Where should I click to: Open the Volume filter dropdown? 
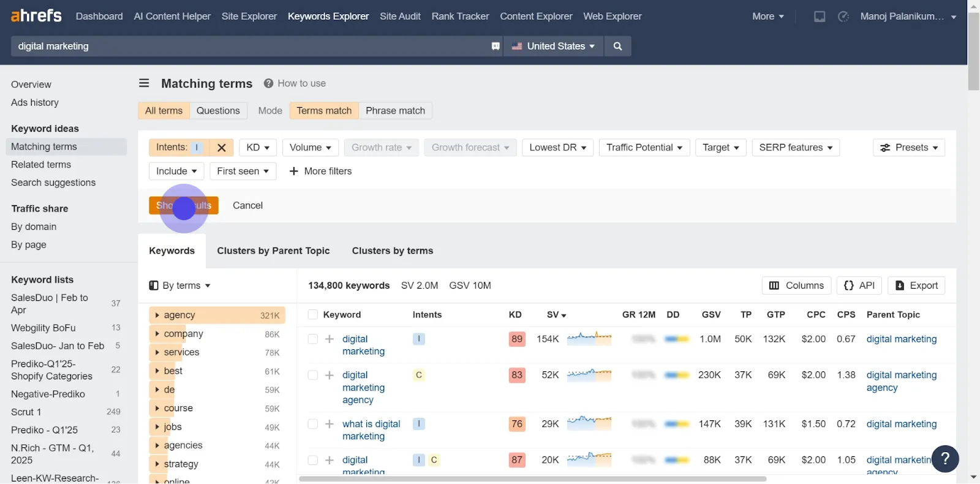pyautogui.click(x=311, y=148)
